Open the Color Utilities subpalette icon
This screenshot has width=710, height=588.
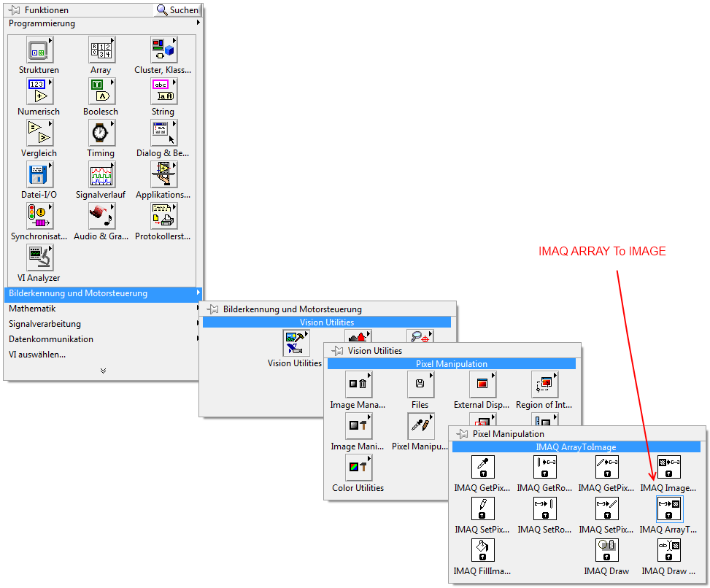[x=358, y=467]
